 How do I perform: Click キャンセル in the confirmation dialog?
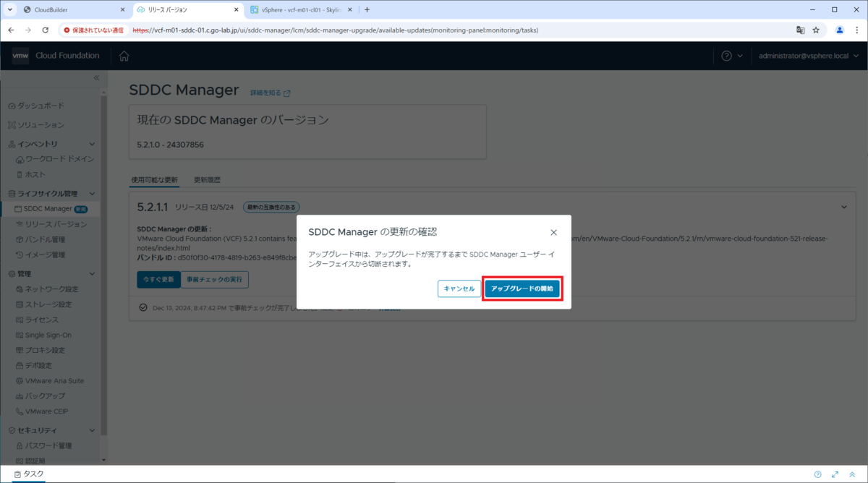pyautogui.click(x=459, y=288)
